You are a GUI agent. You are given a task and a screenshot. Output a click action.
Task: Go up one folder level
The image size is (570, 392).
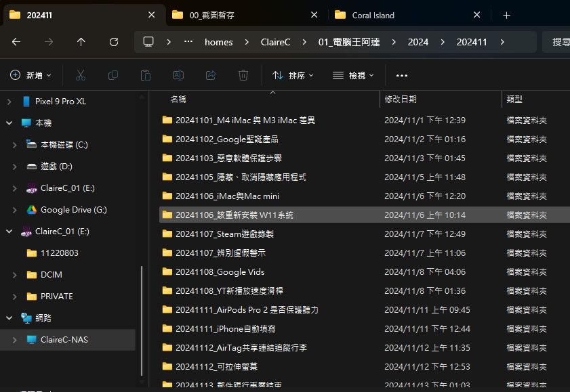pyautogui.click(x=81, y=42)
